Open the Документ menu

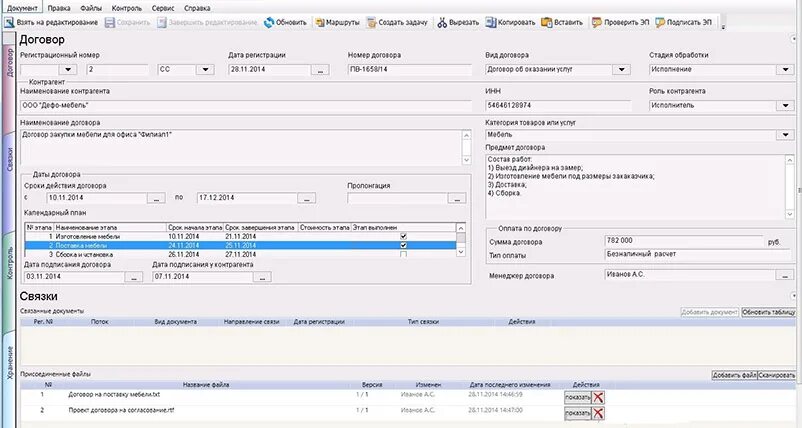[x=22, y=8]
